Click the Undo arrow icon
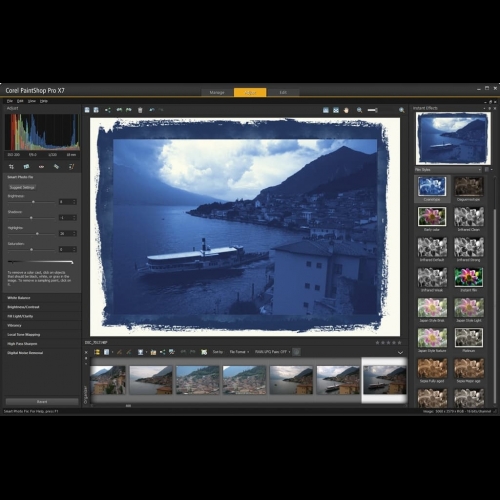This screenshot has width=500, height=500. point(152,110)
